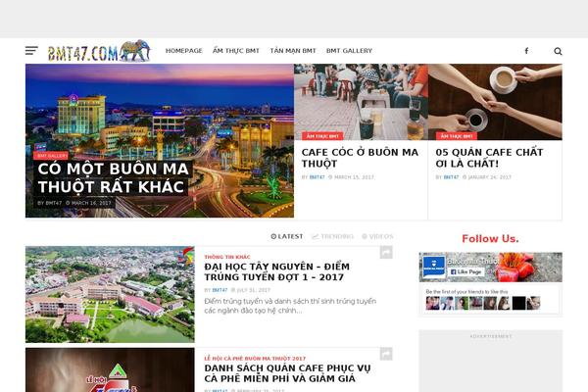Click BMT47 author under Cafe Cóc

(317, 177)
